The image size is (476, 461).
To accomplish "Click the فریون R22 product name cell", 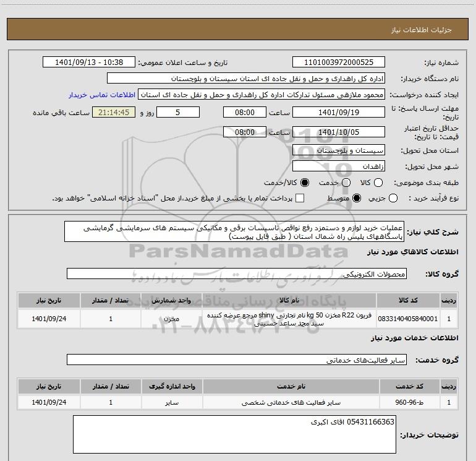I will (x=289, y=319).
